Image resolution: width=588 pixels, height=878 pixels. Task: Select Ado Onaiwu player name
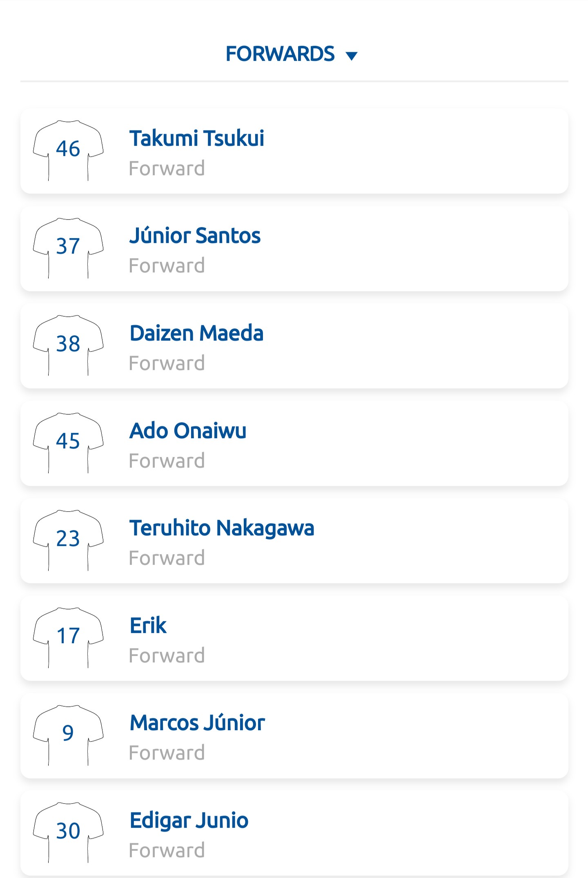coord(188,431)
